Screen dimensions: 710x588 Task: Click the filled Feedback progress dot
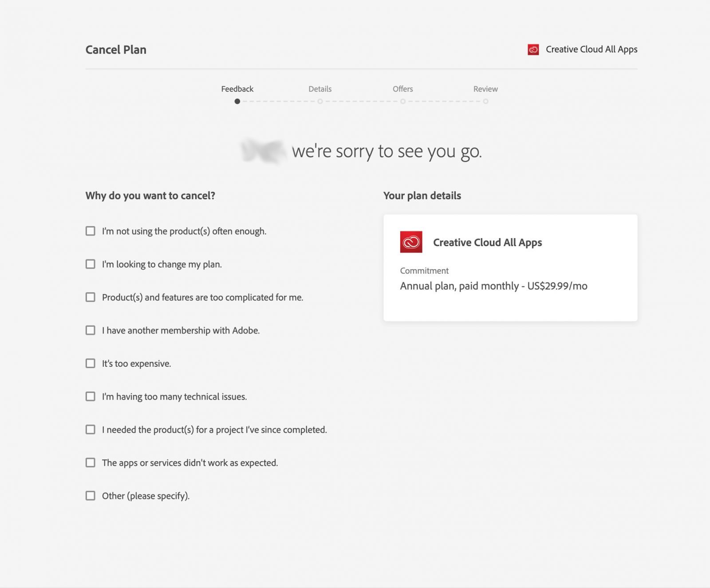coord(237,101)
